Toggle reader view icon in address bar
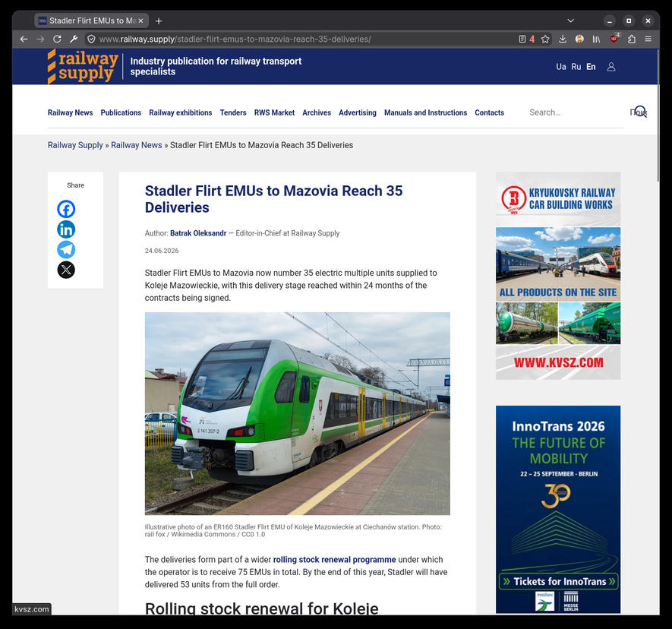 pos(522,39)
